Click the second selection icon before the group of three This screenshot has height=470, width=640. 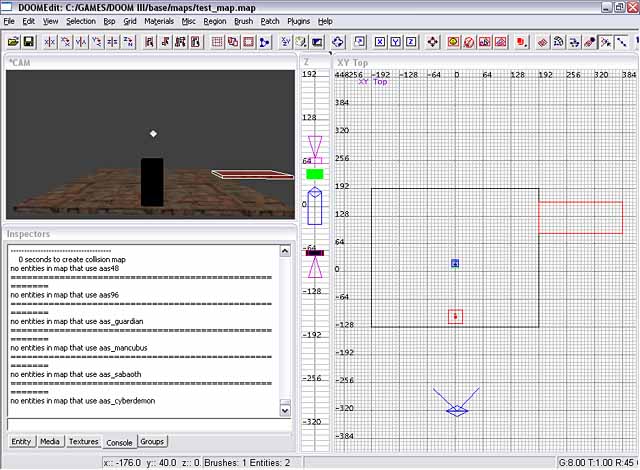[165, 42]
